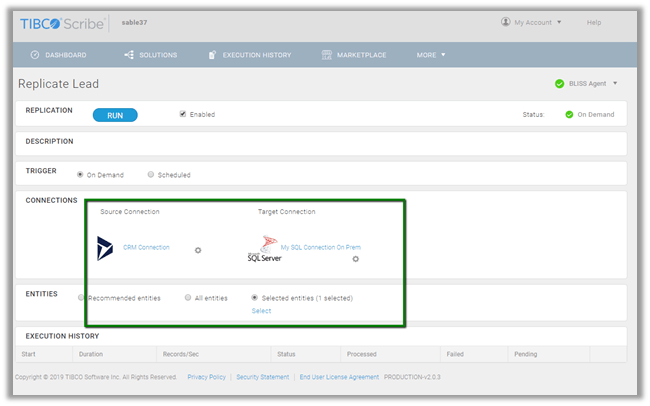Click the green On Demand status icon
Viewport: 650px width, 406px height.
569,115
